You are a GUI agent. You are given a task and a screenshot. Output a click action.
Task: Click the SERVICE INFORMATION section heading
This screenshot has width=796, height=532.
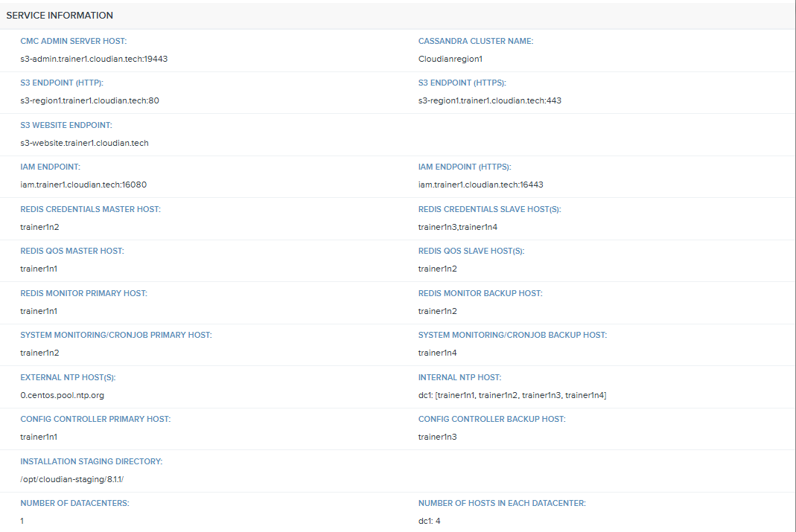click(x=60, y=15)
